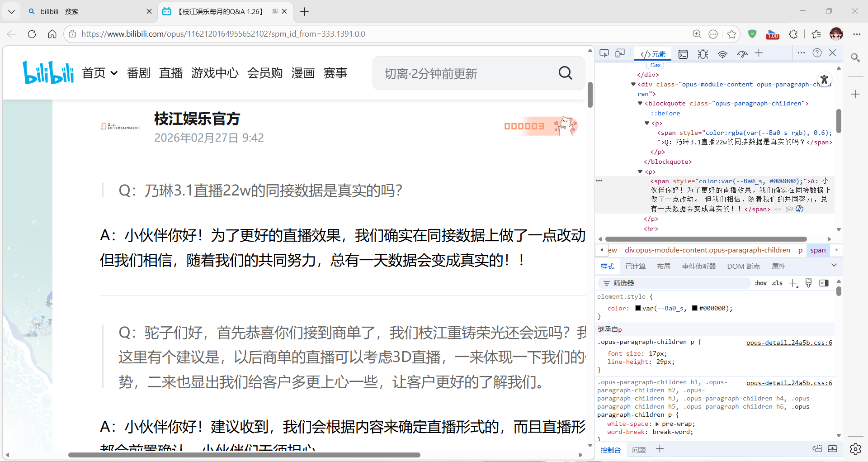Toggle the :hov element state panel
The height and width of the screenshot is (462, 868).
(760, 283)
